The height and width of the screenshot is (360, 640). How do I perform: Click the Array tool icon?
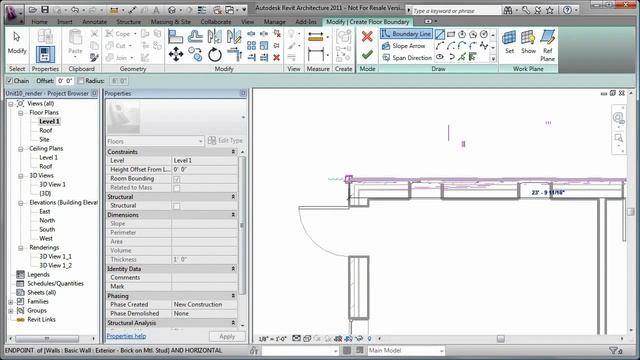[x=251, y=45]
